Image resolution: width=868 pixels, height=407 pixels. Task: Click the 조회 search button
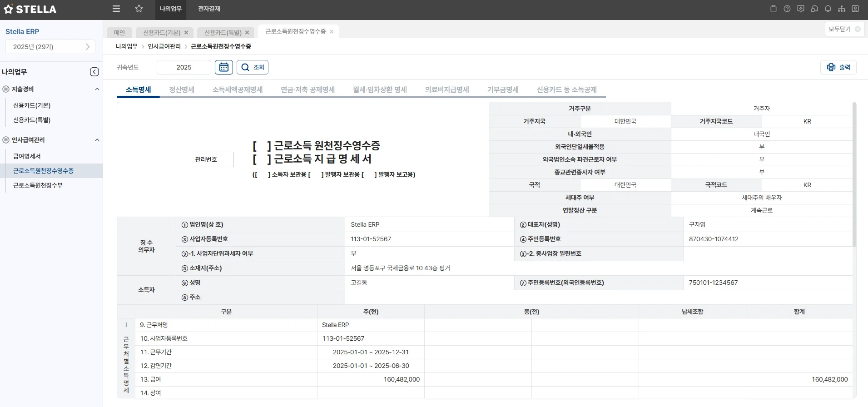click(253, 67)
